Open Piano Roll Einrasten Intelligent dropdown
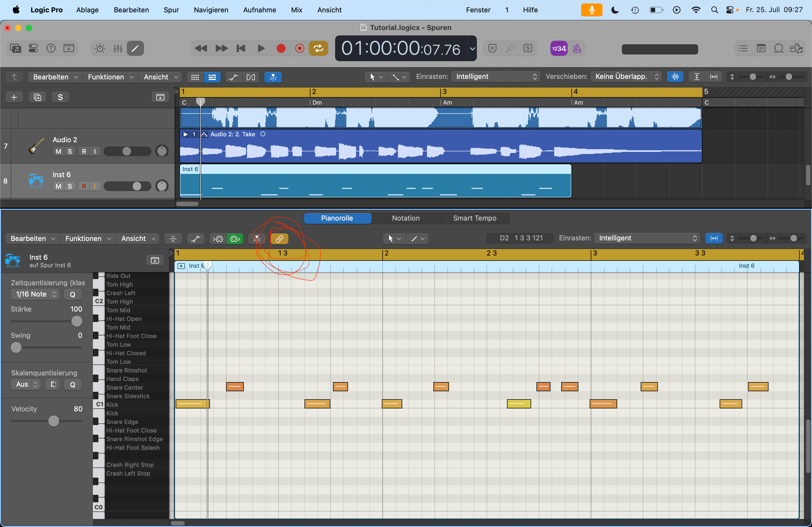This screenshot has height=527, width=812. (x=647, y=238)
